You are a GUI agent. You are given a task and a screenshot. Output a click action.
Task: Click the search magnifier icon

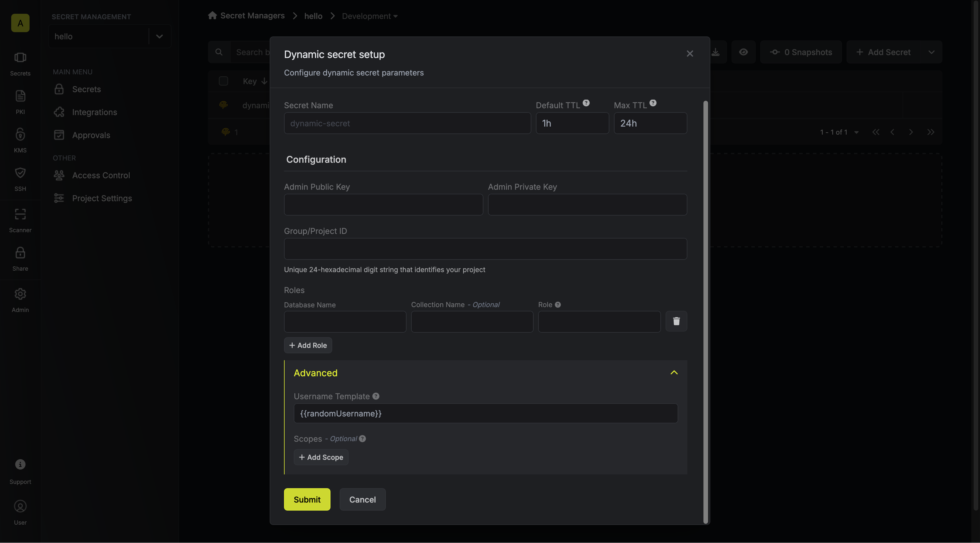(219, 52)
